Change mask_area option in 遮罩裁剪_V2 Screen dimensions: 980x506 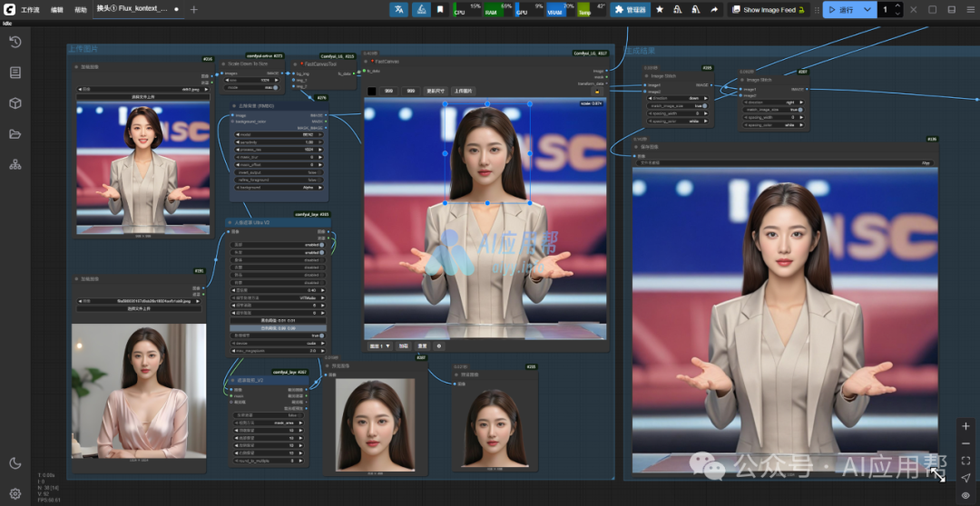tap(269, 423)
